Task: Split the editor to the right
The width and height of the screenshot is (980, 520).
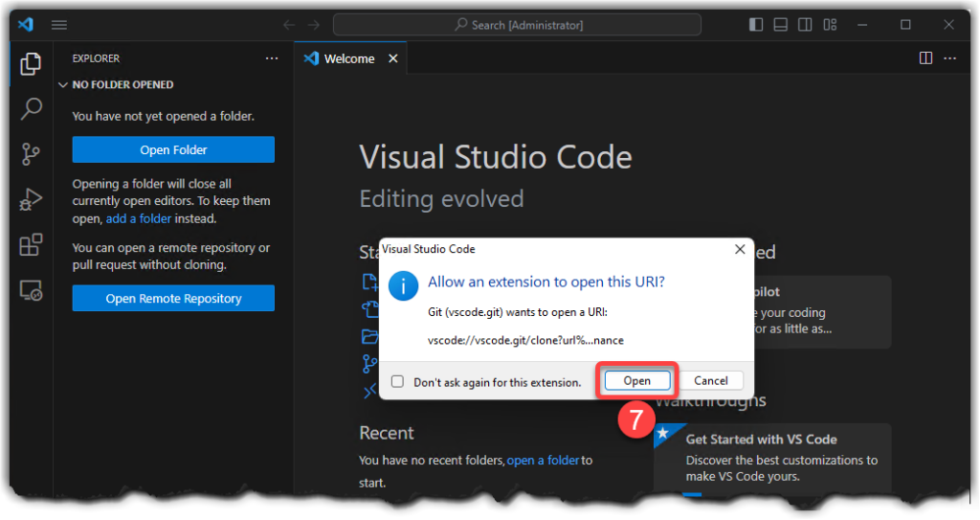Action: (925, 58)
